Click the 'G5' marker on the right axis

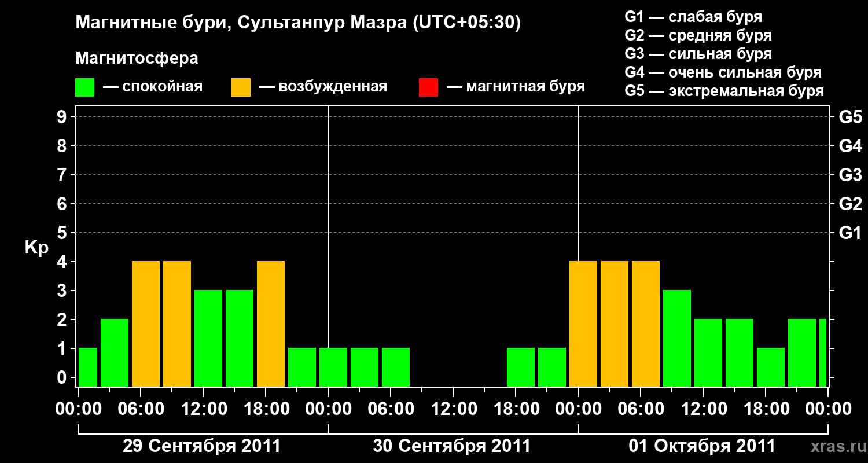pyautogui.click(x=850, y=117)
